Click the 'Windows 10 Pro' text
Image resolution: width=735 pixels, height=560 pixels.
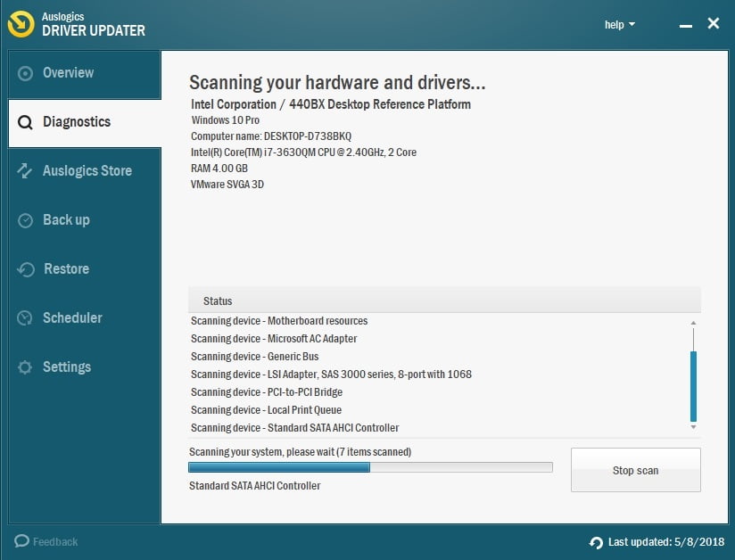226,120
